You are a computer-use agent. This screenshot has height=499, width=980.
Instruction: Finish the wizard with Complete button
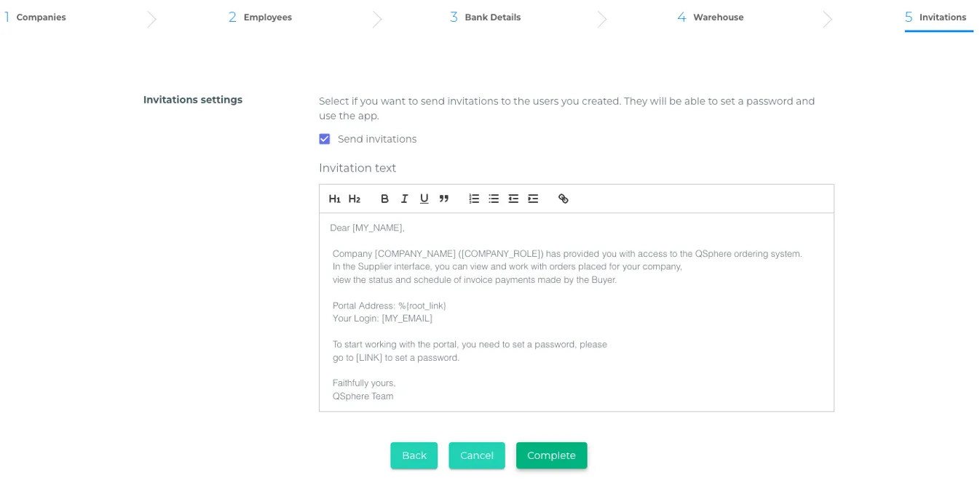(551, 455)
